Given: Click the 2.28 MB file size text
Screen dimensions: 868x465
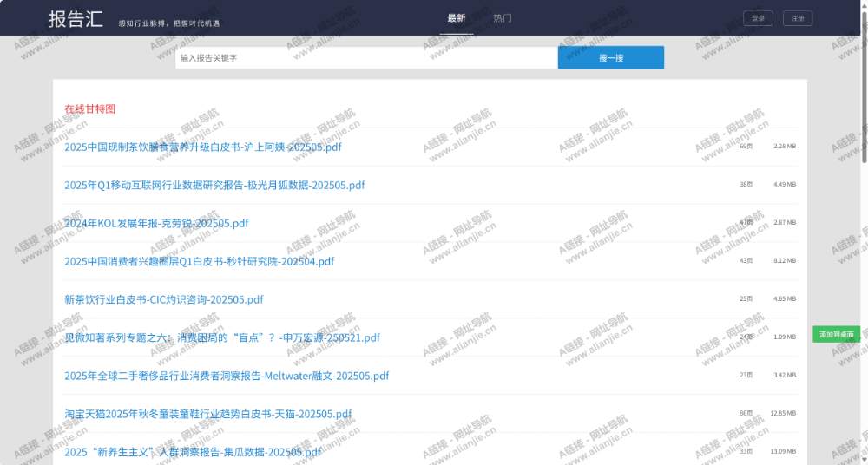Looking at the screenshot, I should [x=785, y=147].
